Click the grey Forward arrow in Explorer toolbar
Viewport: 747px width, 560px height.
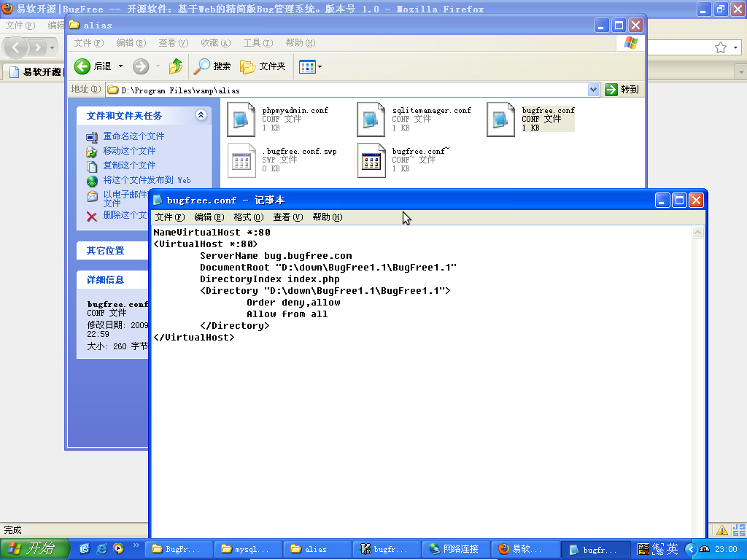click(x=141, y=66)
